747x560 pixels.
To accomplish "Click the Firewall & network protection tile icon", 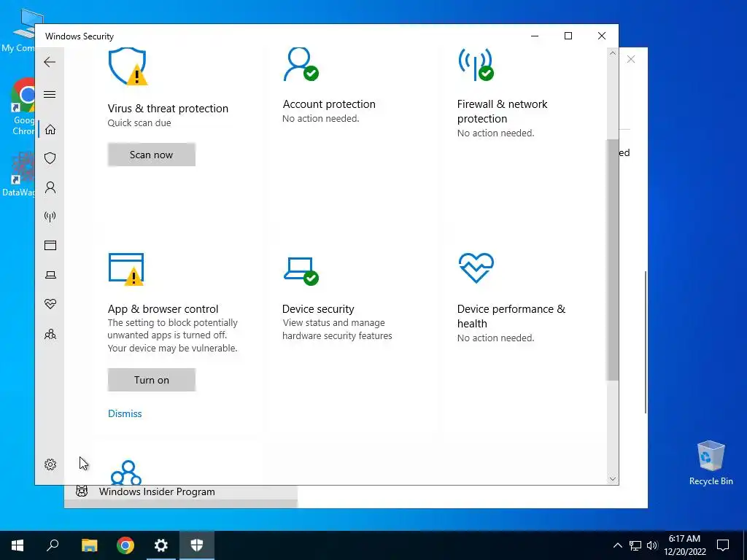I will point(476,64).
